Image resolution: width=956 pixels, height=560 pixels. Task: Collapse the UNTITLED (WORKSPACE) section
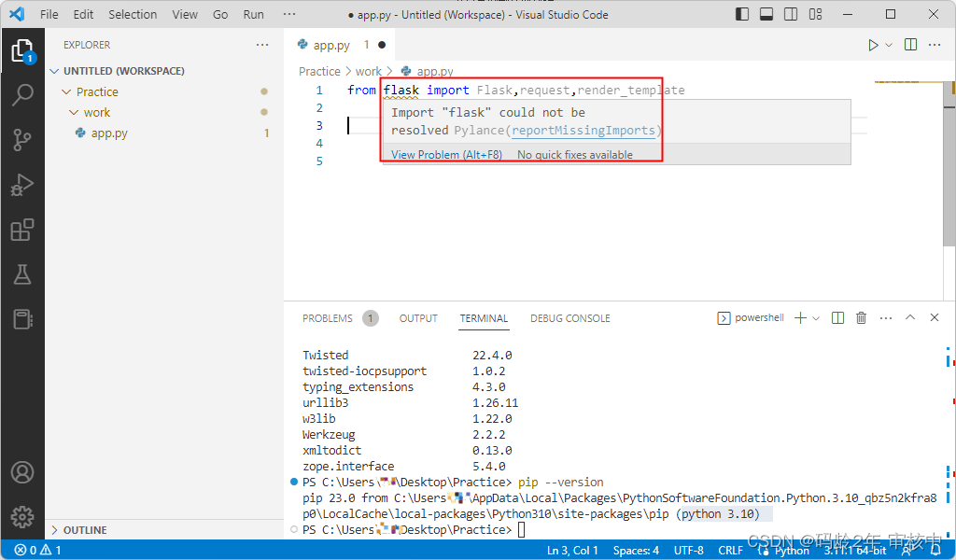[124, 71]
